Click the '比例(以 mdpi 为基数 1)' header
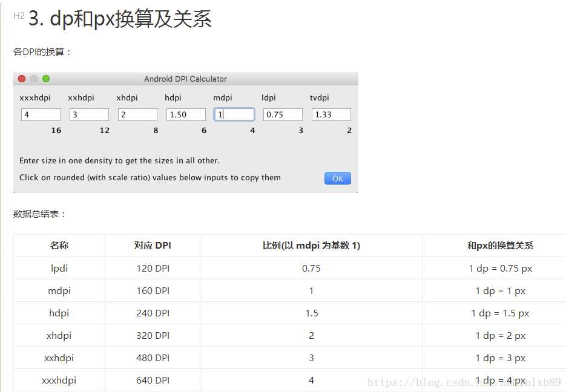566x392 pixels. point(312,246)
